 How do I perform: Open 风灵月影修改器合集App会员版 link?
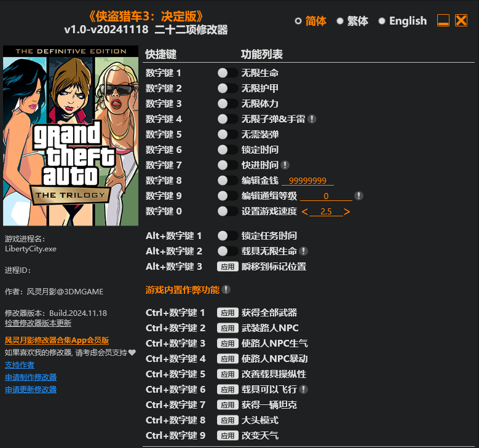pyautogui.click(x=57, y=340)
